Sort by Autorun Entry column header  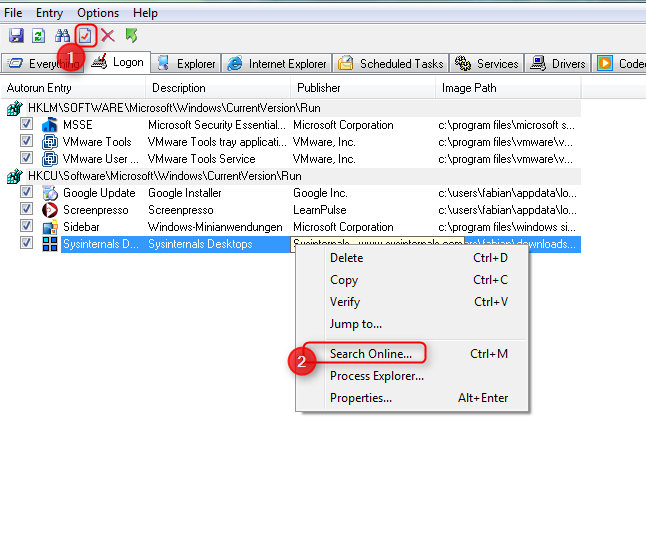click(x=73, y=88)
